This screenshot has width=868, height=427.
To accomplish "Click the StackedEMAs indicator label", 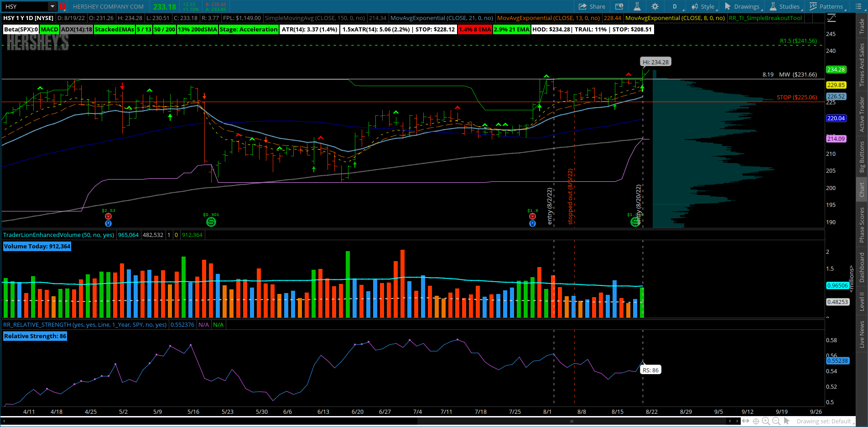I will click(x=114, y=29).
